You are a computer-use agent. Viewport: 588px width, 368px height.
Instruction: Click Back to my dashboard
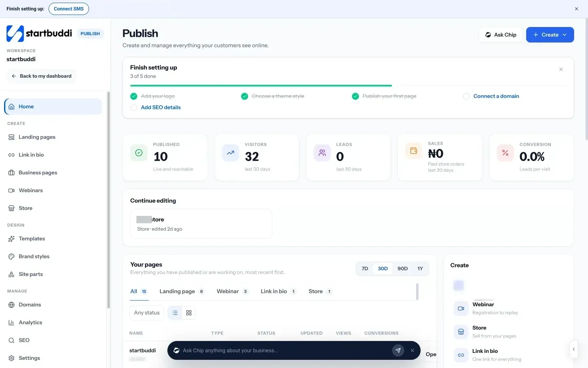click(x=41, y=76)
